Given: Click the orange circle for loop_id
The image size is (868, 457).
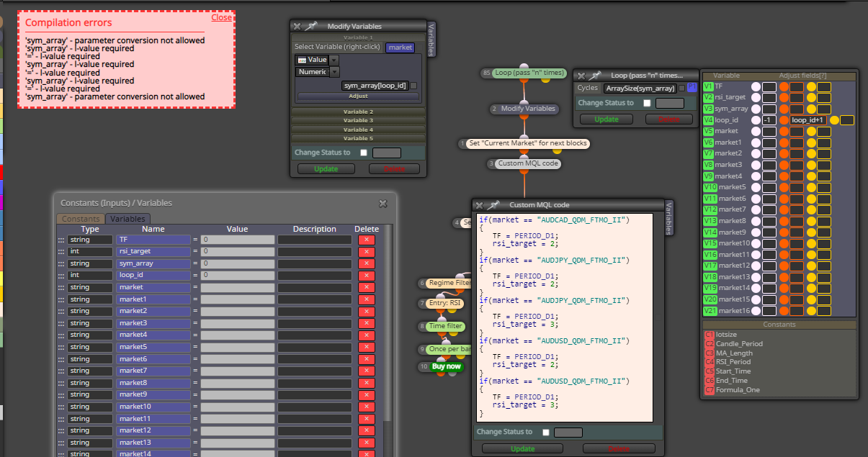Looking at the screenshot, I should [783, 120].
